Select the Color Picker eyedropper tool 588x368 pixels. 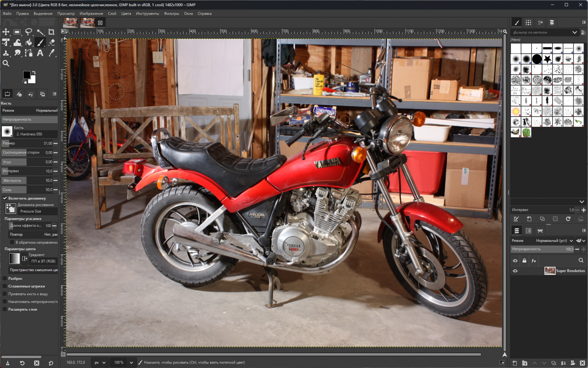(52, 53)
